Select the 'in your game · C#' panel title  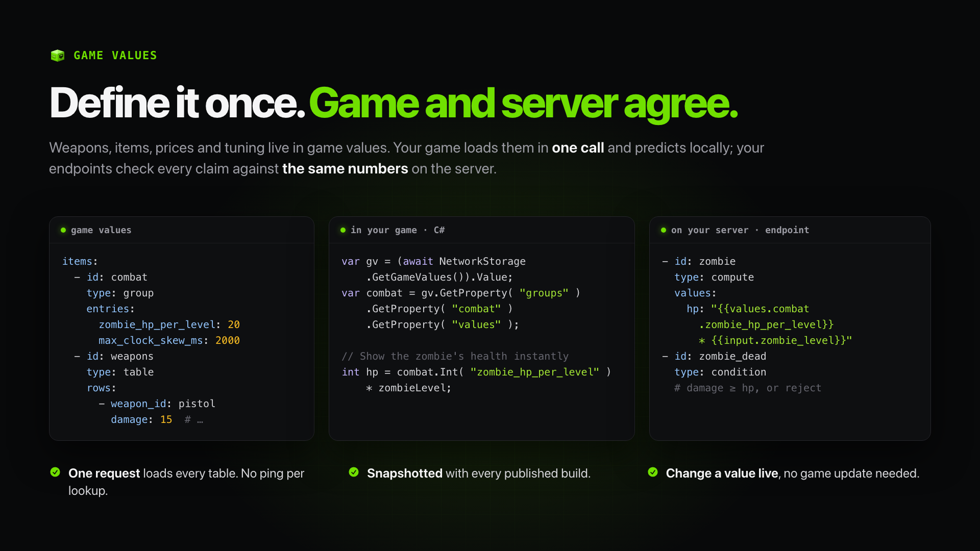398,230
